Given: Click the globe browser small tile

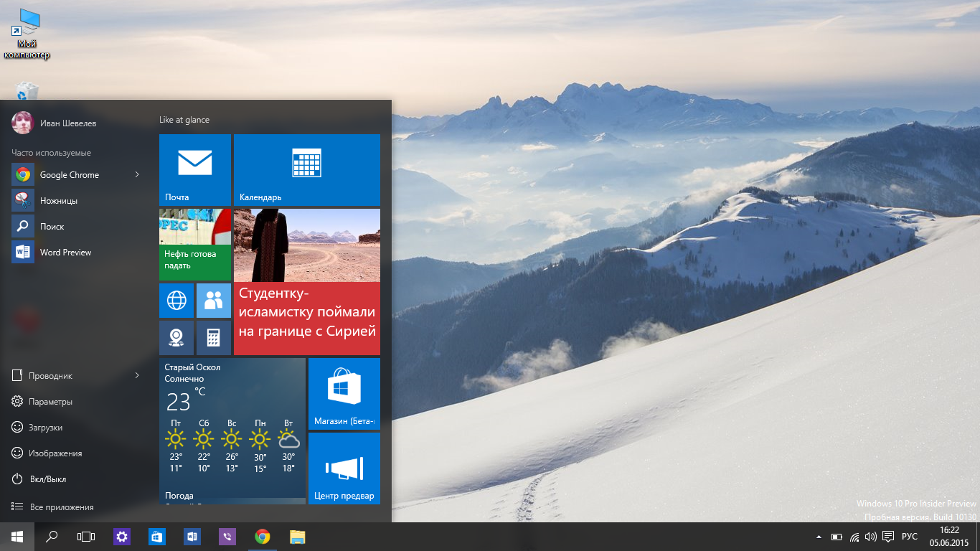Looking at the screenshot, I should pos(176,301).
